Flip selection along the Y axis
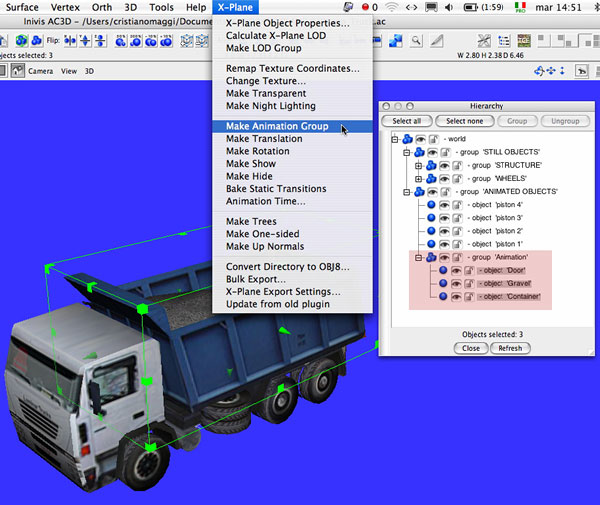Screen dimensions: 600x505 pos(85,40)
